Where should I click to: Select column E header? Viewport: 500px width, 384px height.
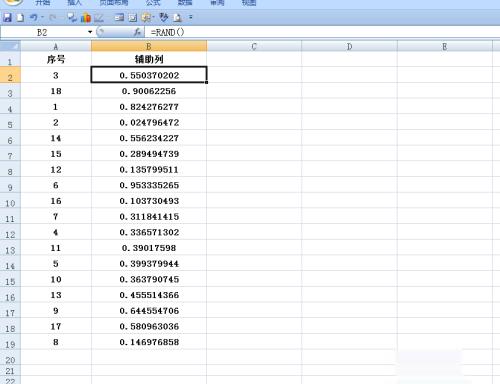(445, 46)
